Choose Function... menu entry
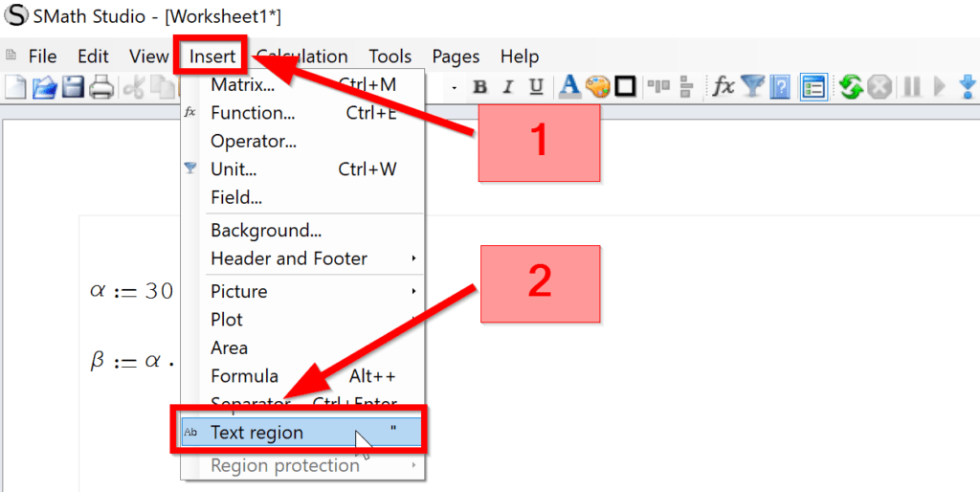 303,113
